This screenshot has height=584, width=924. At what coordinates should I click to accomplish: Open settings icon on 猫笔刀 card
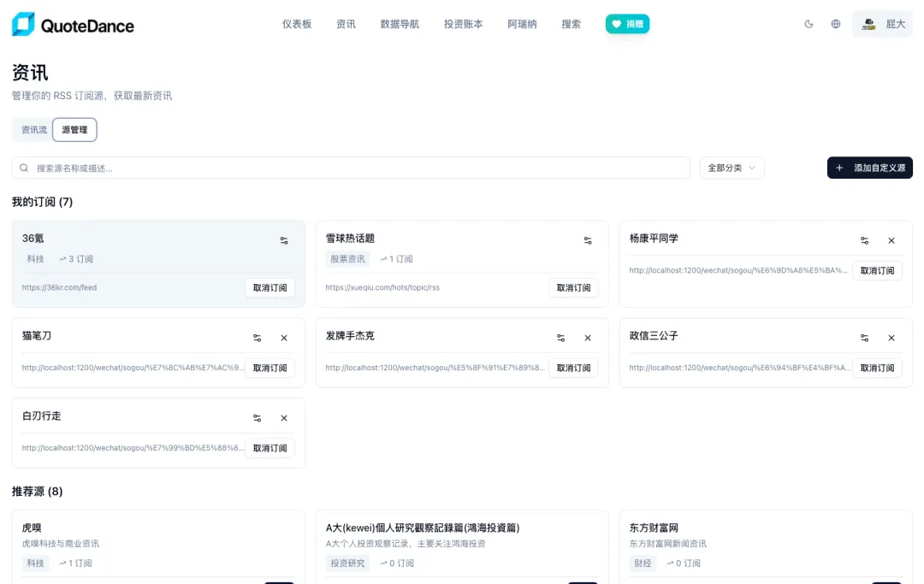point(257,338)
